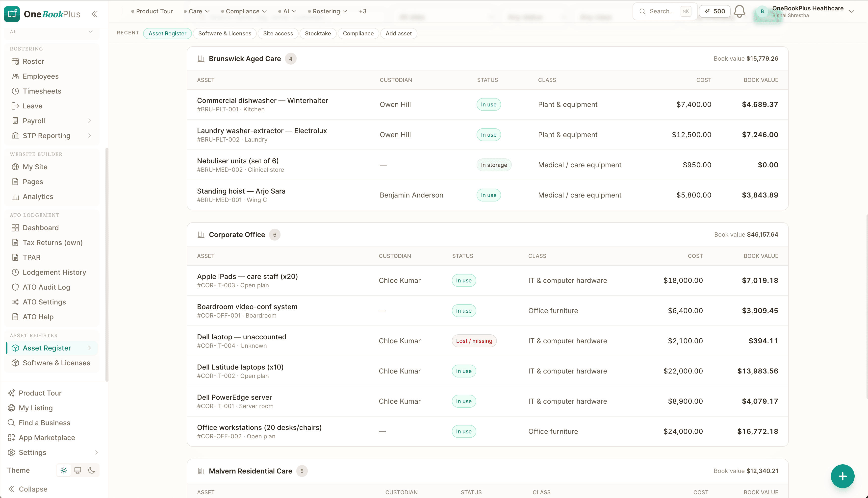This screenshot has width=868, height=498.
Task: Click Apple iPads — care staff (x20)
Action: 247,277
